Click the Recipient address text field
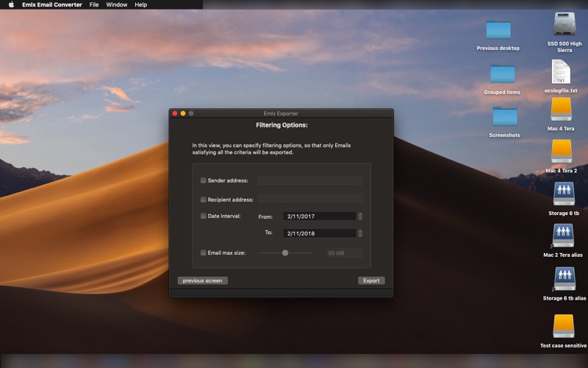This screenshot has height=368, width=588. coord(310,198)
